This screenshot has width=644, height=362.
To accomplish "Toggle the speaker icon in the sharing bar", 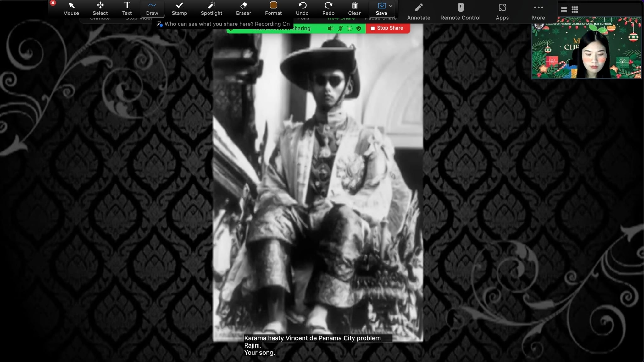I will pos(330,29).
